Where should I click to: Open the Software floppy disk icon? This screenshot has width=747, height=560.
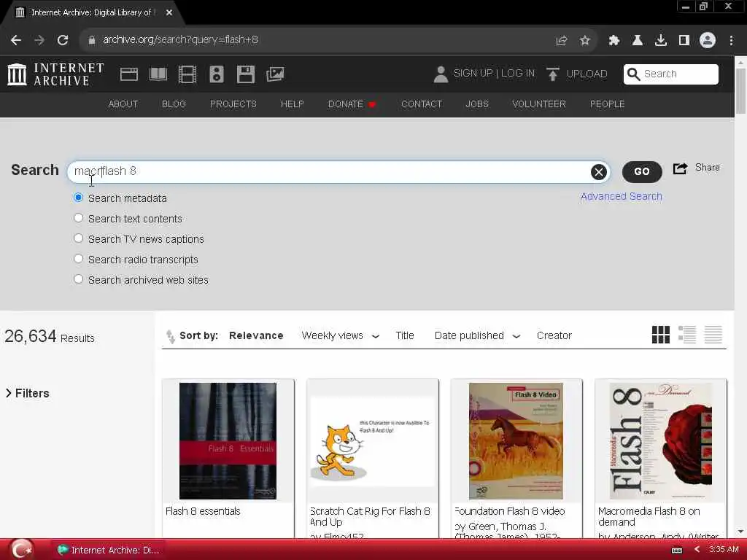[x=246, y=74]
